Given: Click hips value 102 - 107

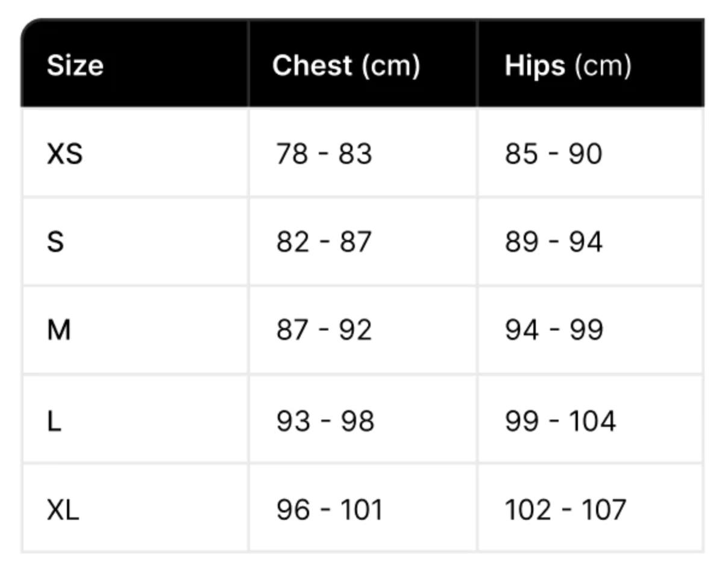Looking at the screenshot, I should point(565,510).
